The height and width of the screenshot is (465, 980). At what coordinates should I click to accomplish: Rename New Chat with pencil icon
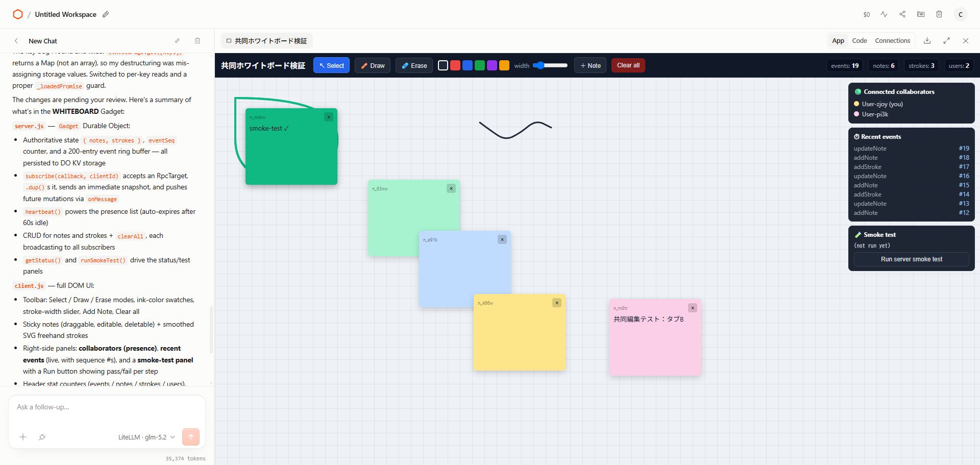click(x=177, y=41)
